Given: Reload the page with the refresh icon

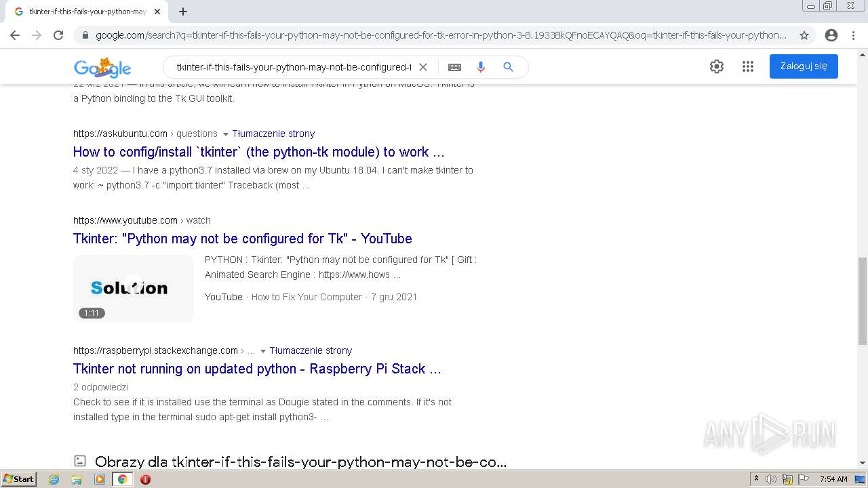Looking at the screenshot, I should coord(58,35).
